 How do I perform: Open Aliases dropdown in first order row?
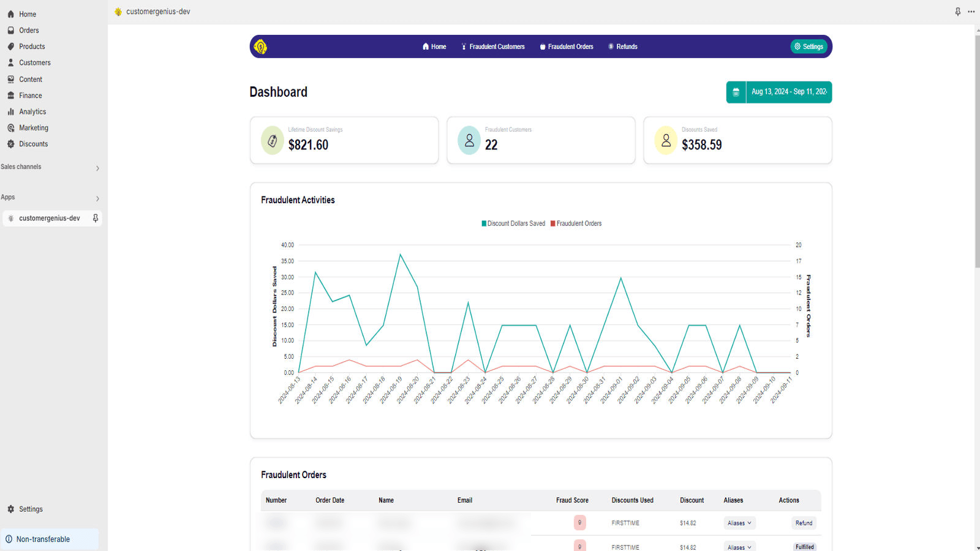[739, 523]
